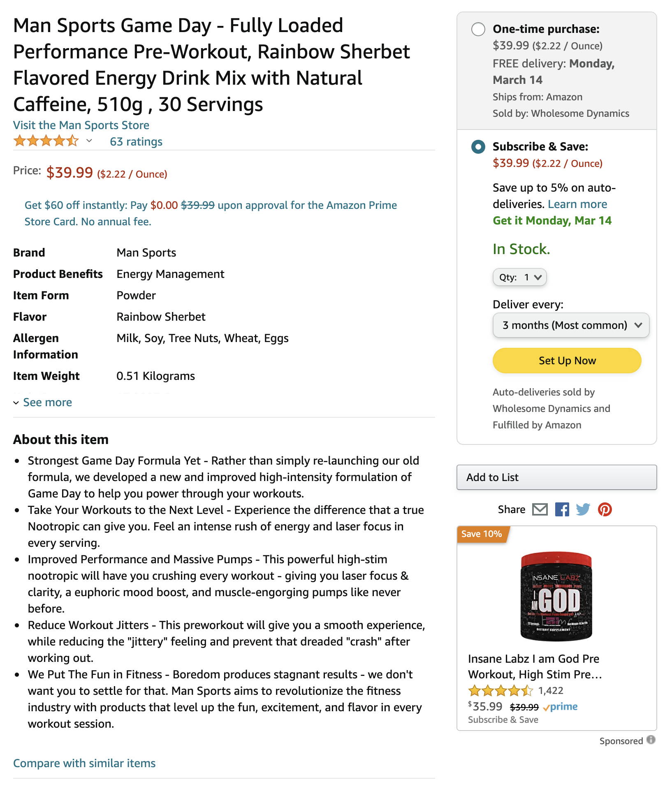Share product via email icon
The width and height of the screenshot is (672, 791).
click(540, 509)
